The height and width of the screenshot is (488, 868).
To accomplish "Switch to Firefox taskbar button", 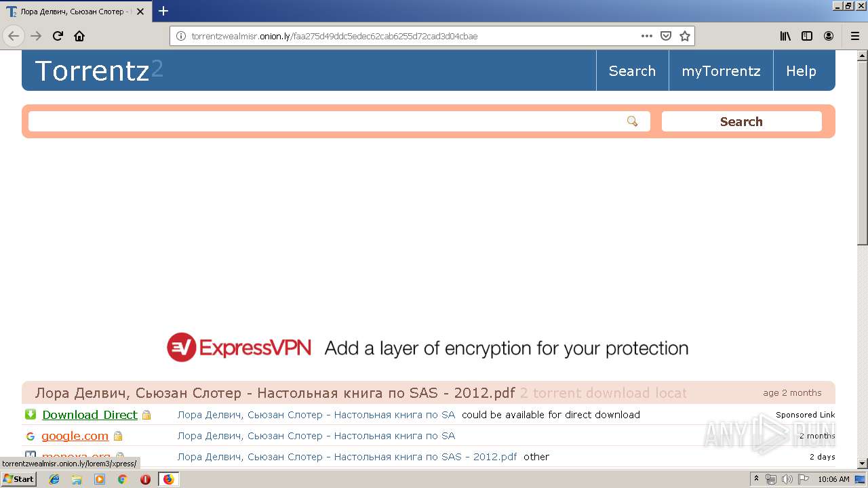I will (x=168, y=479).
